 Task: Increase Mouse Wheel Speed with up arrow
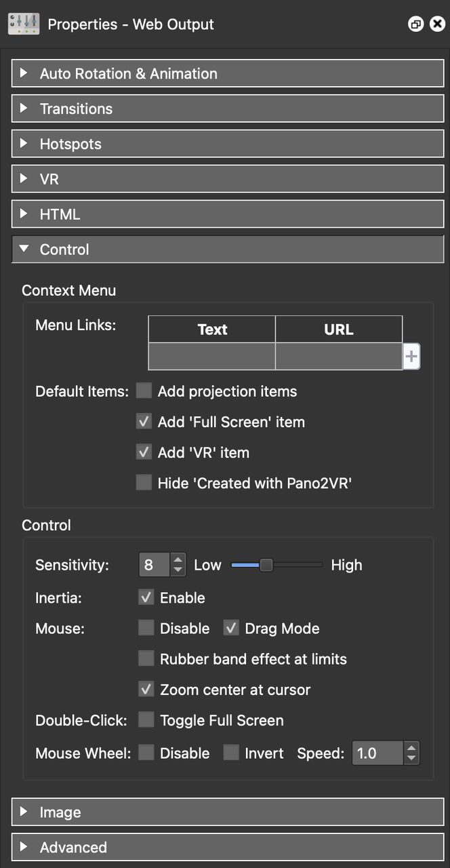coord(411,747)
